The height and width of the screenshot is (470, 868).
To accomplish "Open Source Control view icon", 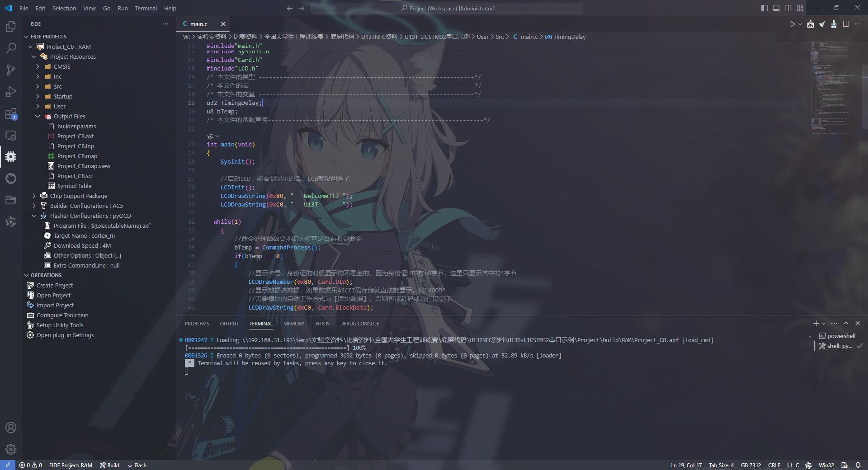I will [11, 70].
